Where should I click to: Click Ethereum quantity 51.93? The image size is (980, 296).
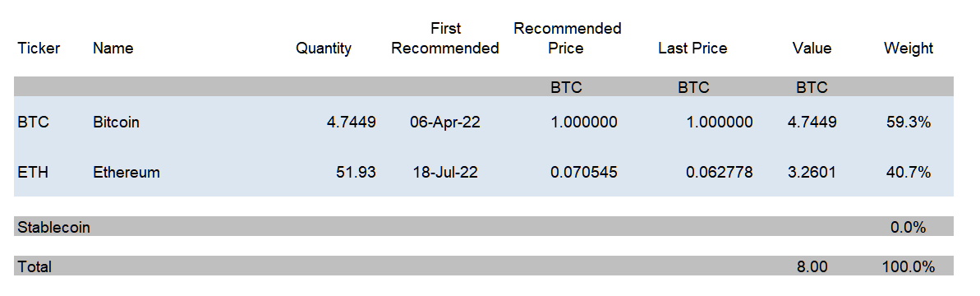[357, 172]
